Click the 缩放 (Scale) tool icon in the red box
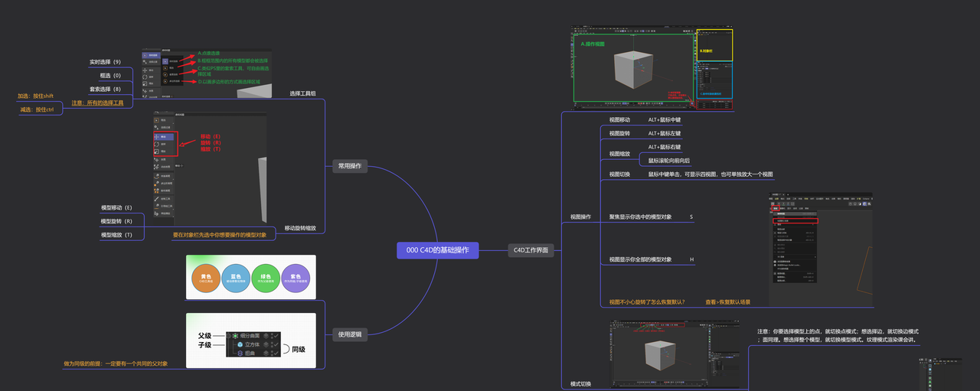The image size is (980, 391). 156,152
